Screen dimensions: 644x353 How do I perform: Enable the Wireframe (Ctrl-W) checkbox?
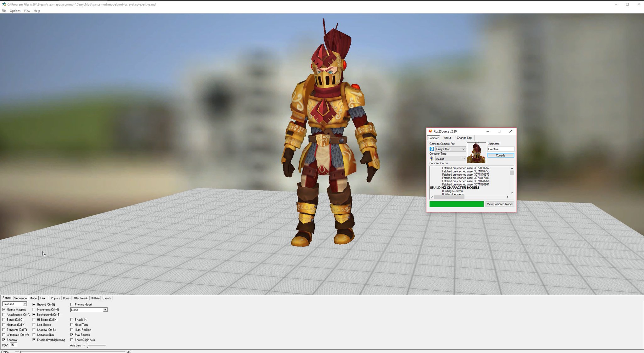tap(4, 335)
